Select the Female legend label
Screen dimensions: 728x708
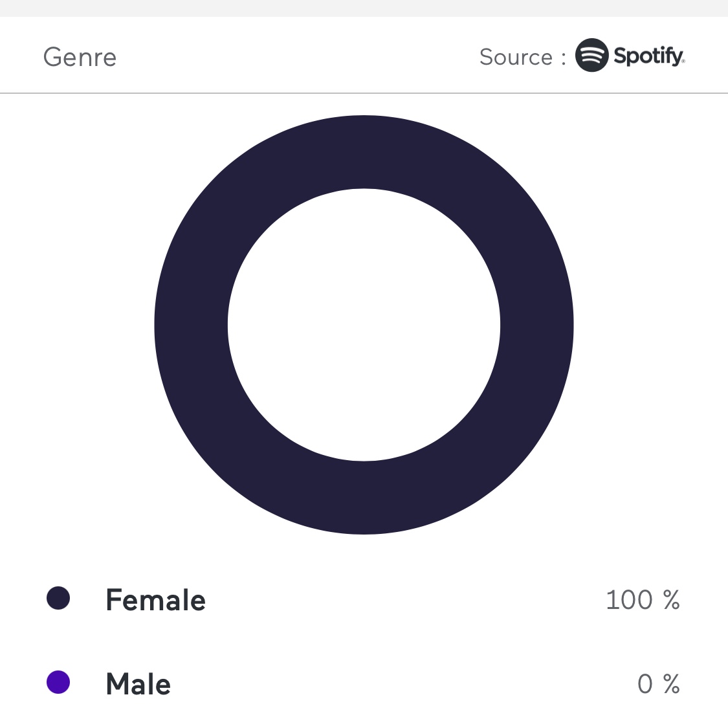[x=155, y=600]
